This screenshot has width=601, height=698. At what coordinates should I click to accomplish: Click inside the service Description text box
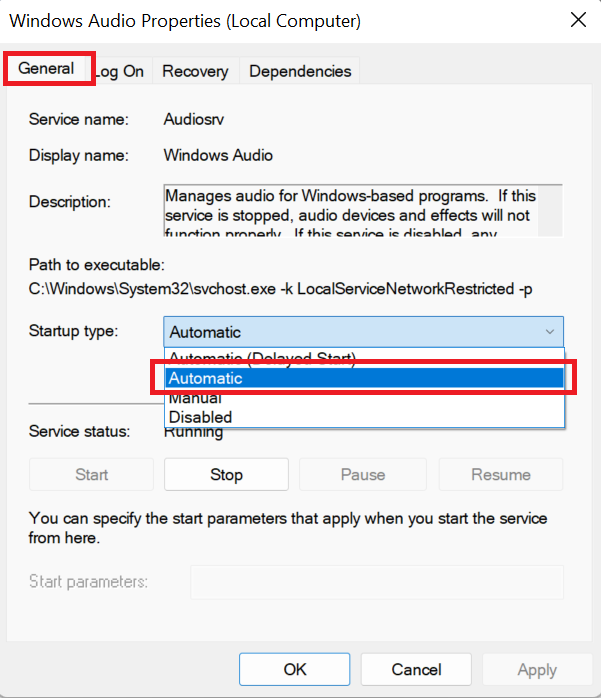360,209
